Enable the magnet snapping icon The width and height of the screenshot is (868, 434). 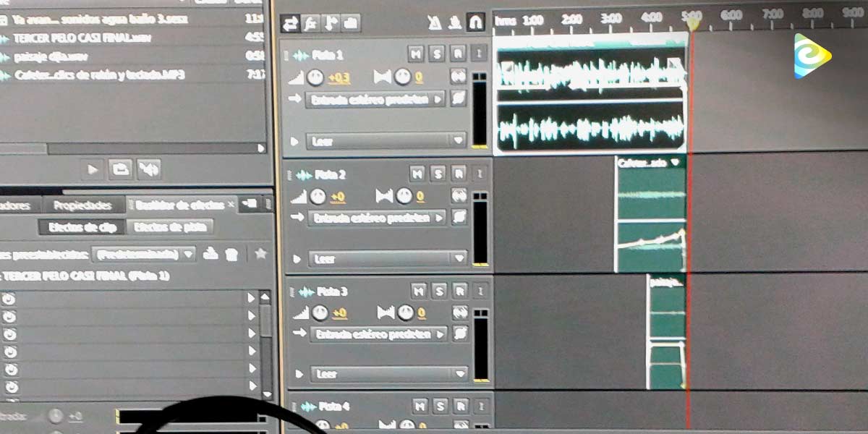[475, 23]
